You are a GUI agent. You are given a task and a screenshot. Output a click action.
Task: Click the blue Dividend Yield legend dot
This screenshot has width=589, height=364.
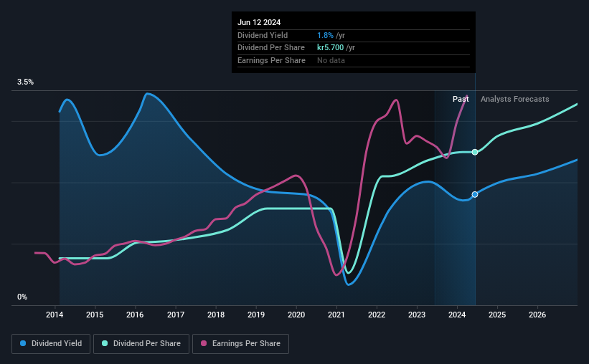(x=23, y=343)
